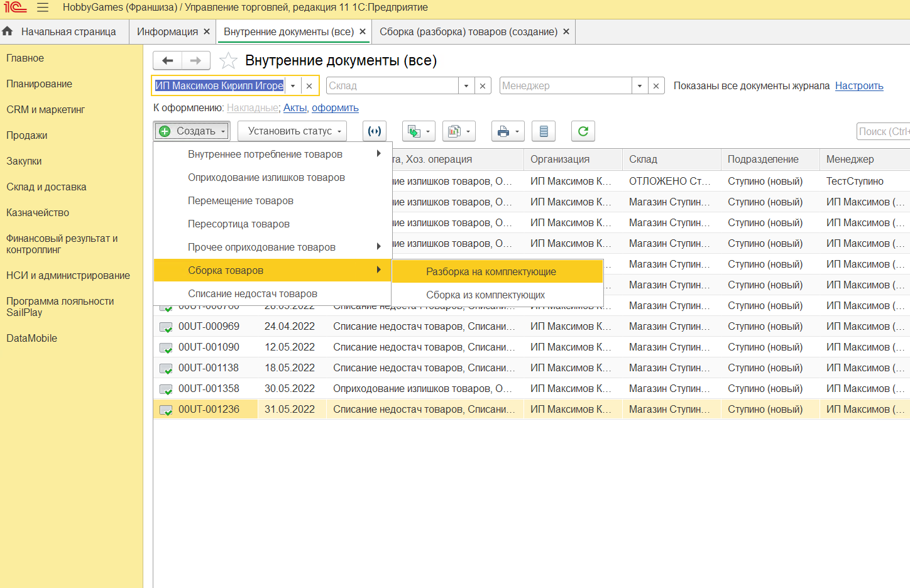Open the print icon menu
910x588 pixels.
click(508, 131)
